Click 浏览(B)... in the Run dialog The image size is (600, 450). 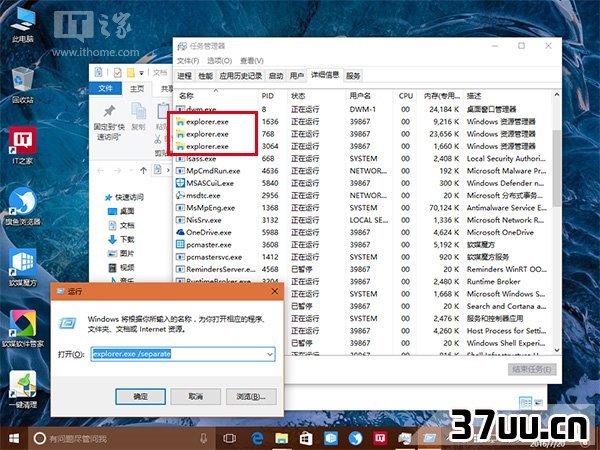point(251,396)
